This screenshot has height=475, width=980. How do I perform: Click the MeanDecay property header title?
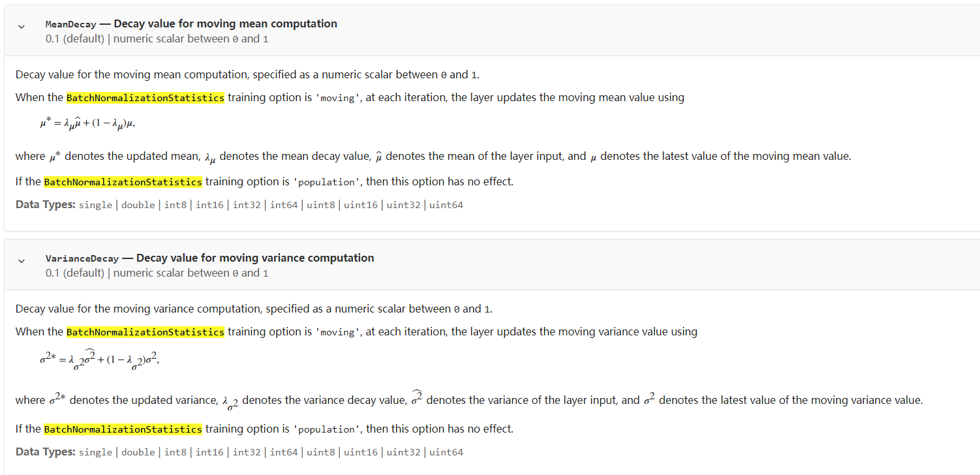[191, 24]
